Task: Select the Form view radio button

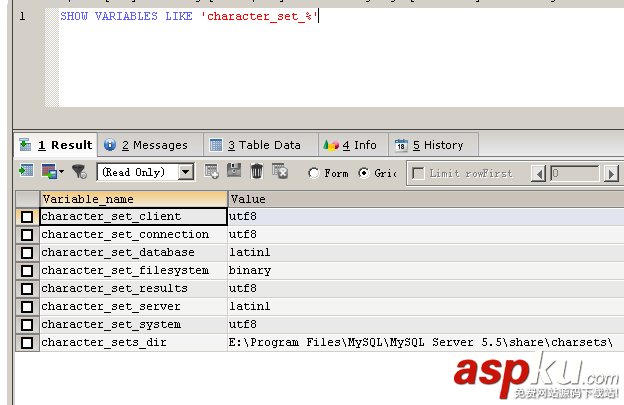Action: (x=314, y=173)
